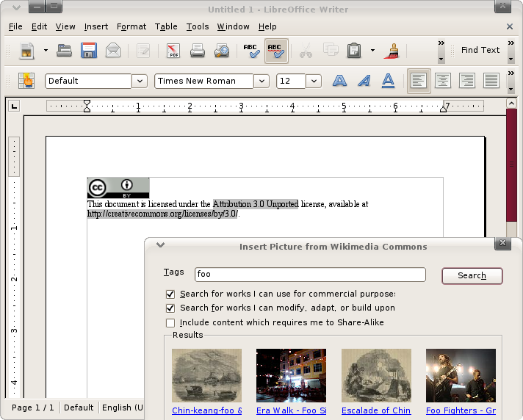Viewport: 523px width, 420px height.
Task: Click the Tags input field containing foo
Action: pos(310,275)
